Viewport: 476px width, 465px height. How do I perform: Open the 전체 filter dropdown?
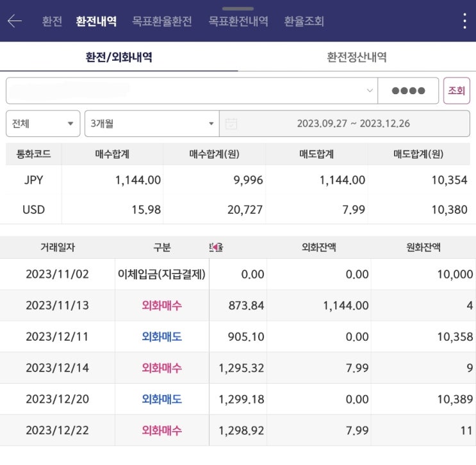tap(43, 124)
